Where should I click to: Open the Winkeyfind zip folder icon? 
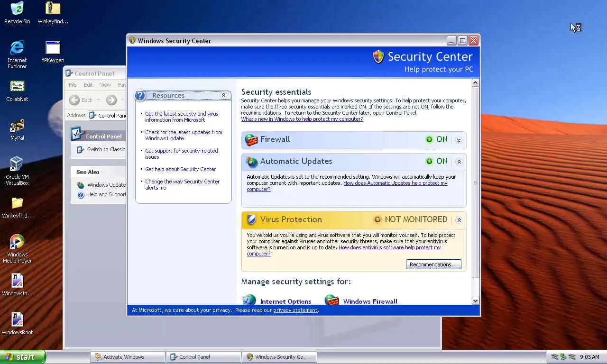[53, 12]
